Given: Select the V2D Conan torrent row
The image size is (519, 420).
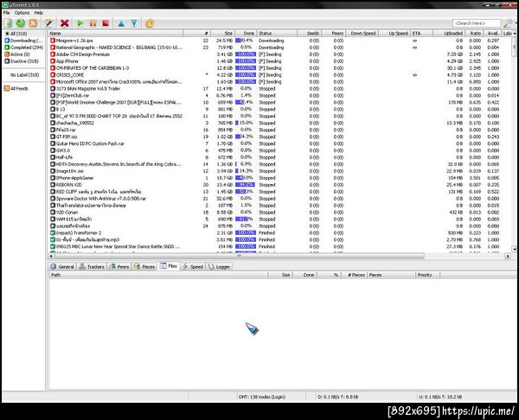Looking at the screenshot, I should (x=279, y=213).
